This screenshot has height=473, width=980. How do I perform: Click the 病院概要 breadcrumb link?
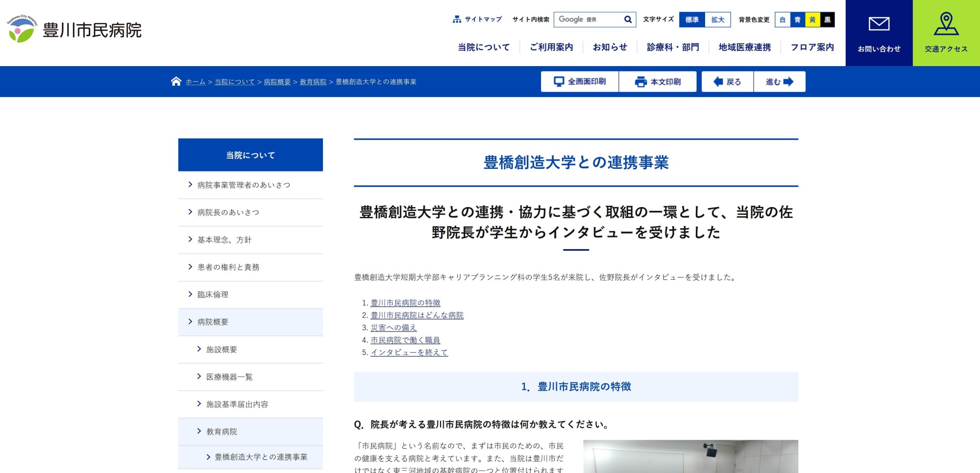(277, 82)
